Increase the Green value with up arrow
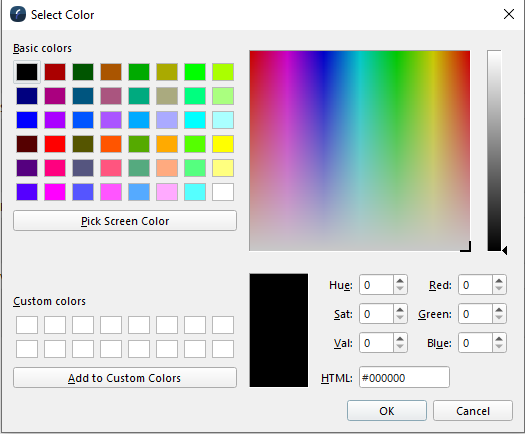Screen dimensions: 525x434 click(x=499, y=310)
